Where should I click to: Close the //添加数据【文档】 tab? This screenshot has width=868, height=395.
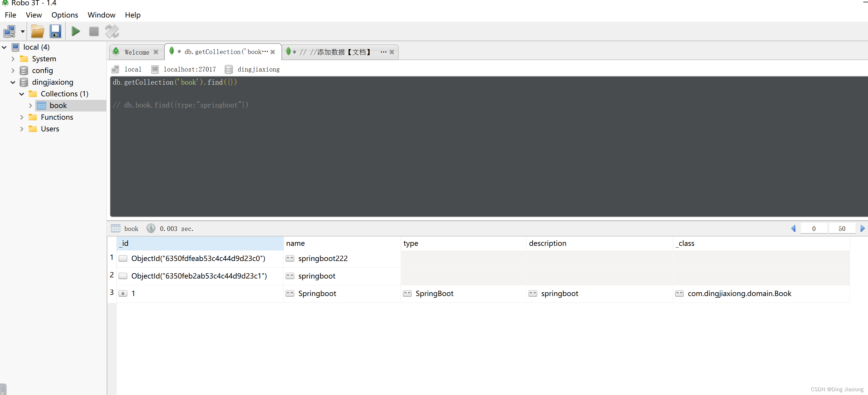pyautogui.click(x=392, y=52)
